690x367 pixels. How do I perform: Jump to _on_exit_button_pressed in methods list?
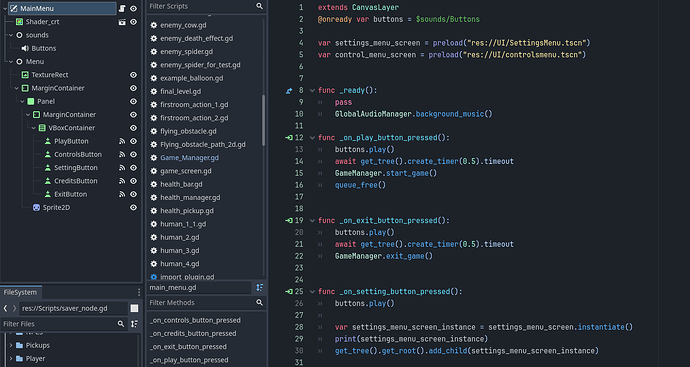tap(188, 346)
